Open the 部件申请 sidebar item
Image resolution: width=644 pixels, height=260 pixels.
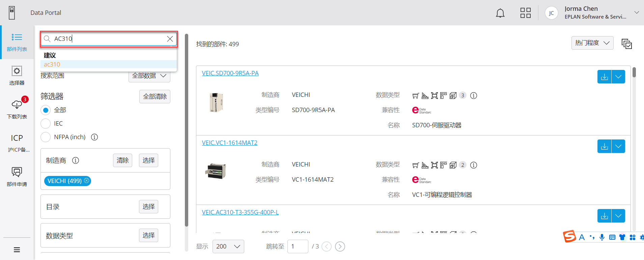click(x=17, y=177)
